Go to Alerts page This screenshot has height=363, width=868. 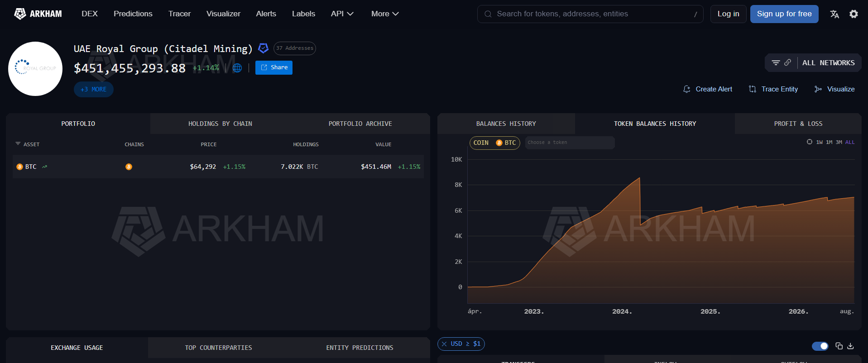[266, 14]
